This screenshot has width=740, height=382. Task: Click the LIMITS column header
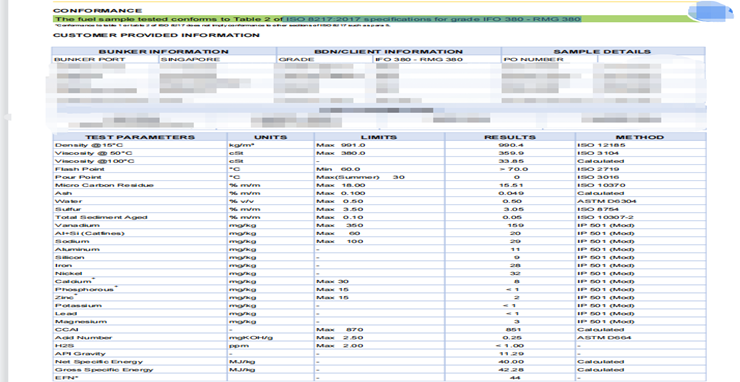[379, 137]
